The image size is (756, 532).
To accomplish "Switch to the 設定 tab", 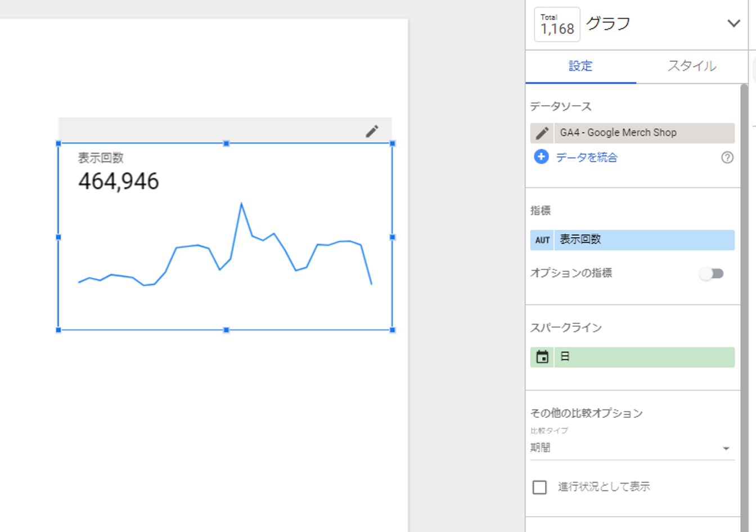I will coord(580,66).
